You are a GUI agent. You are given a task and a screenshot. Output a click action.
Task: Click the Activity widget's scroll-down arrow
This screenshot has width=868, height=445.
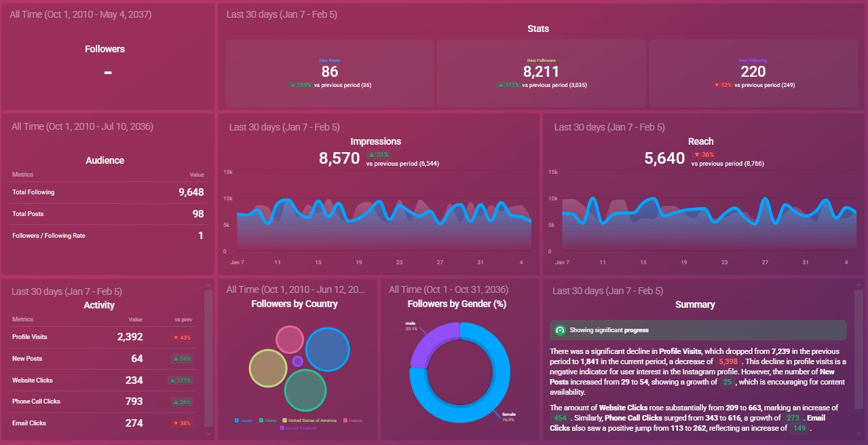click(x=208, y=433)
